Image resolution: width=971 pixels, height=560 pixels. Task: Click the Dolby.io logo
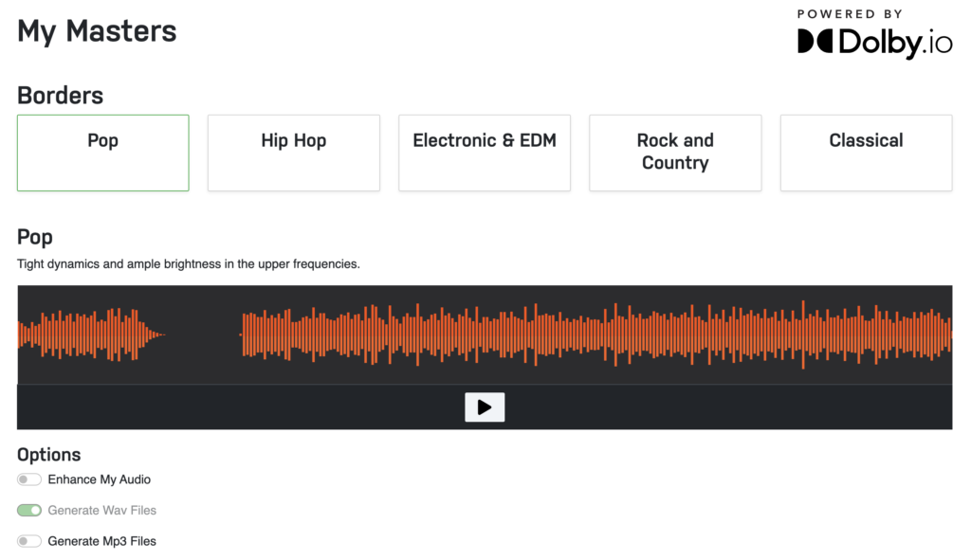tap(873, 42)
